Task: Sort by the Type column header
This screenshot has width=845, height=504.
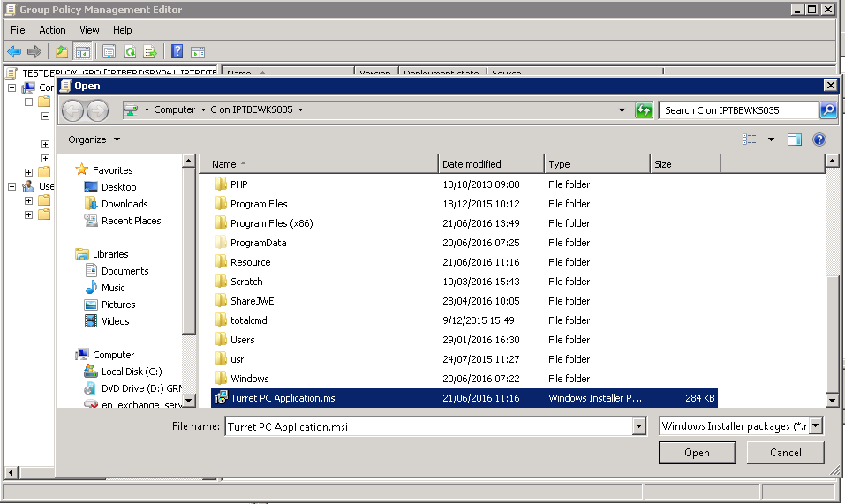Action: tap(597, 163)
